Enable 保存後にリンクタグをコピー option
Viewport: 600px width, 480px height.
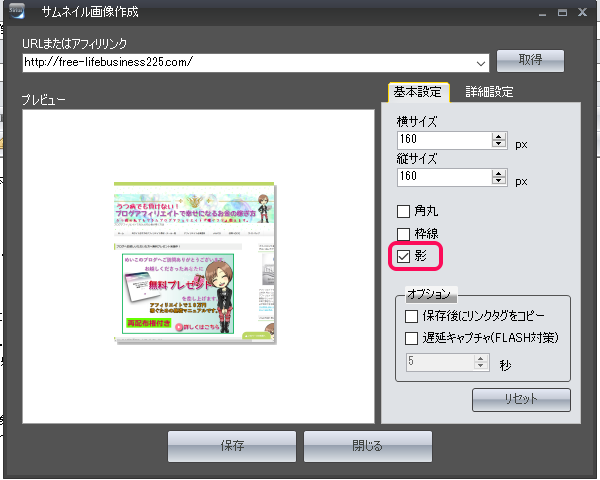point(412,316)
